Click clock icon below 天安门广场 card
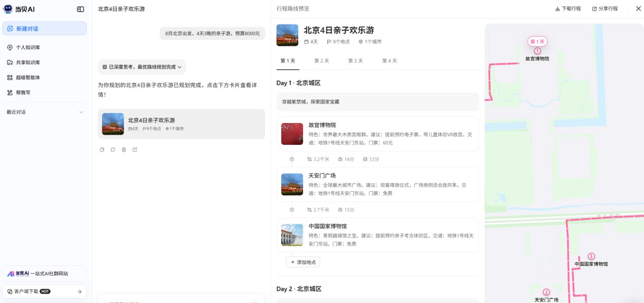 tap(292, 209)
